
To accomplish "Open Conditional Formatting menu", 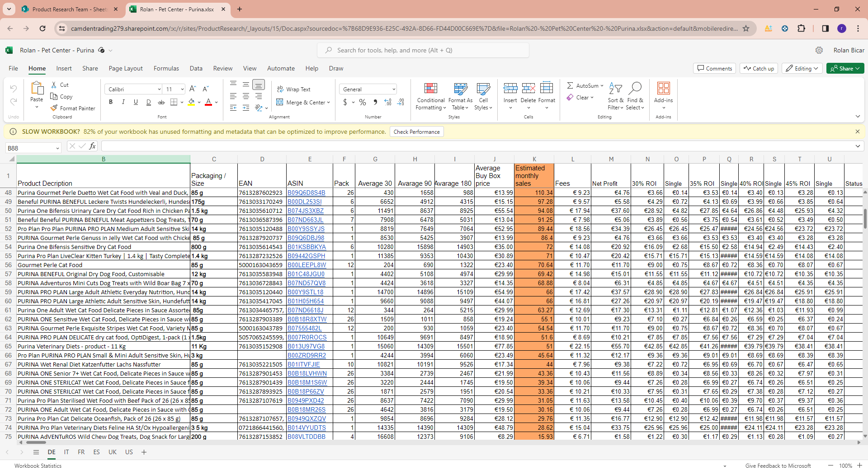I will click(431, 96).
